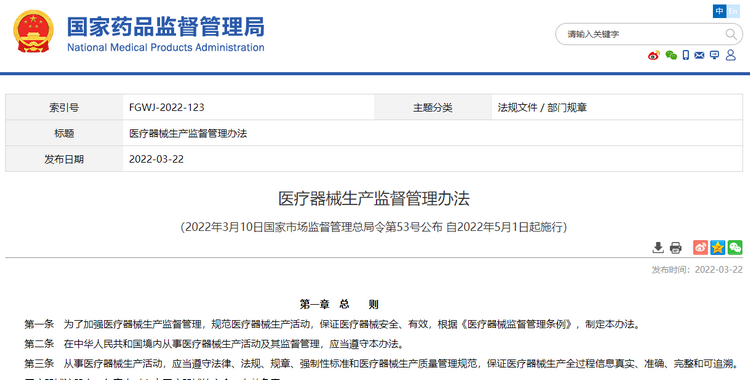The image size is (750, 380).
Task: Click the 第一条 paragraph text
Action: click(332, 324)
